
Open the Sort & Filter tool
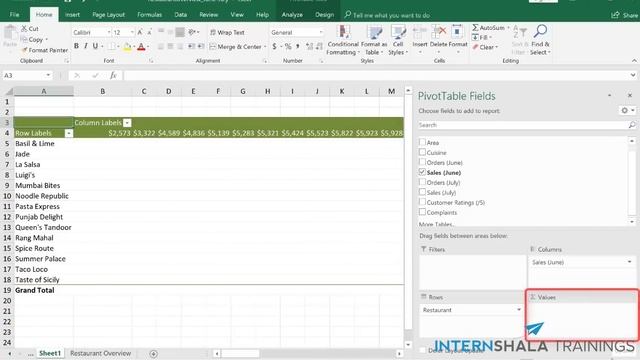(x=519, y=40)
